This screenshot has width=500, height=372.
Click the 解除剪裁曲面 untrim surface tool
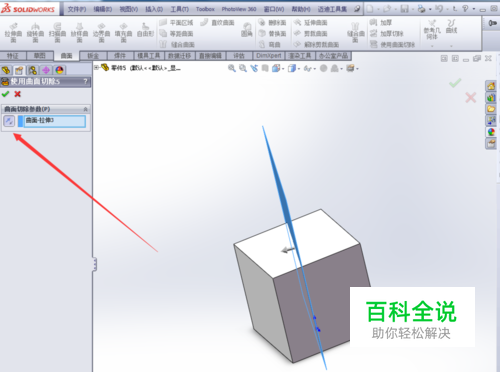(316, 45)
